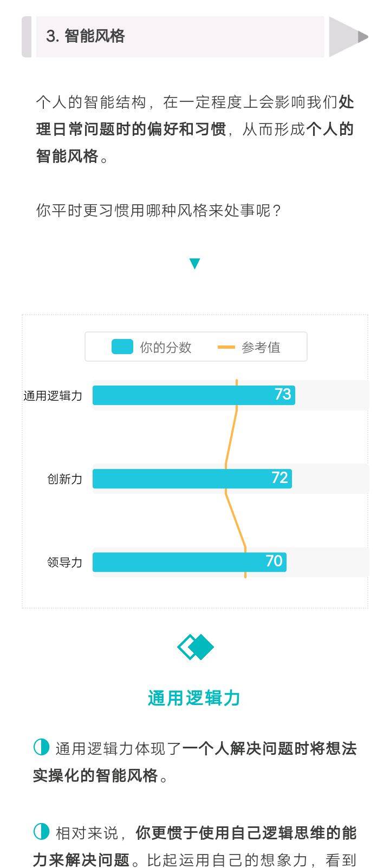Click the teal 通用逻辑力 heading
Image resolution: width=390 pixels, height=868 pixels.
(194, 698)
